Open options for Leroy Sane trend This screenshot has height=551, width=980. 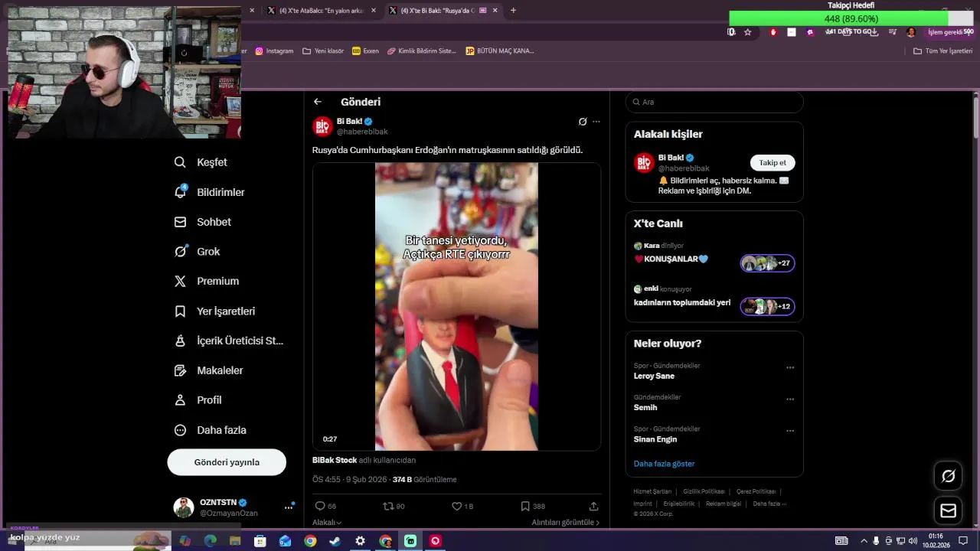click(x=790, y=367)
